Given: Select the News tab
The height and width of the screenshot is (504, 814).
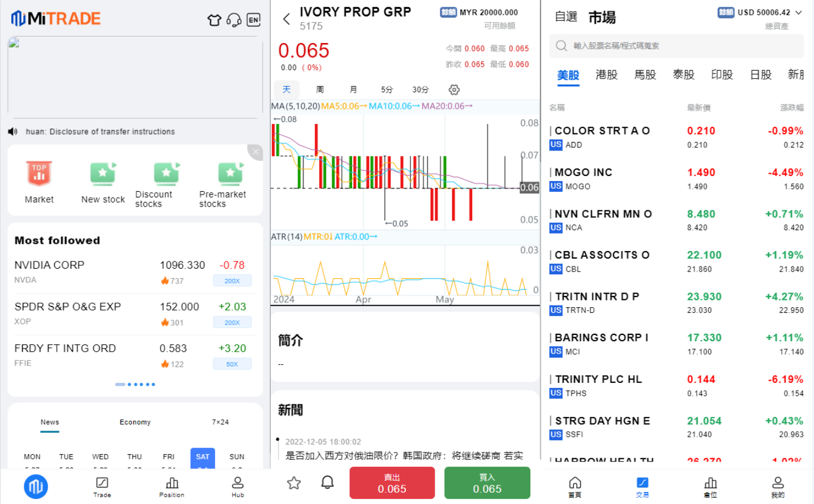Looking at the screenshot, I should click(50, 422).
